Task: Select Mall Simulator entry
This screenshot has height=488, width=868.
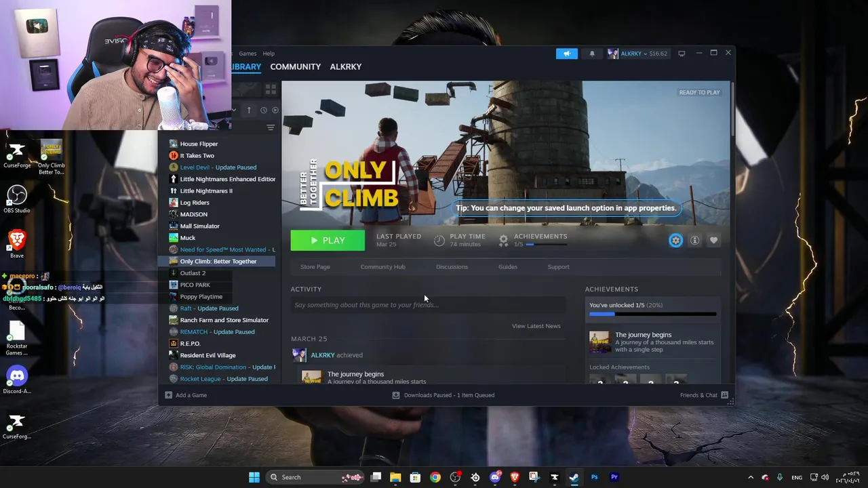Action: (199, 226)
